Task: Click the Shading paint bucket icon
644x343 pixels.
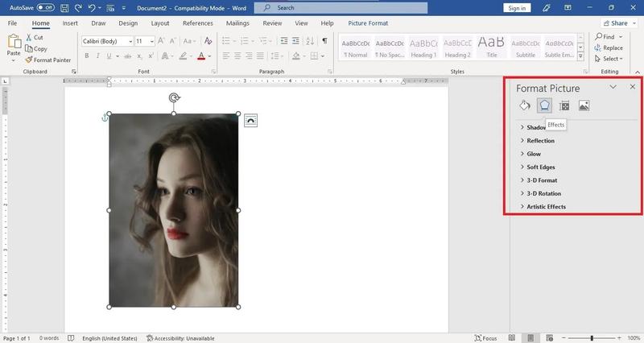Action: (295, 56)
